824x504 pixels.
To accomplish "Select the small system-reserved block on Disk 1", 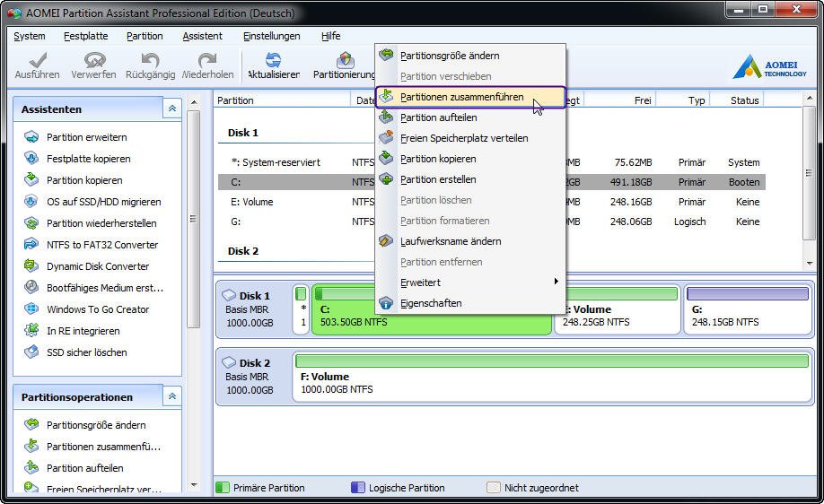I will 301,309.
